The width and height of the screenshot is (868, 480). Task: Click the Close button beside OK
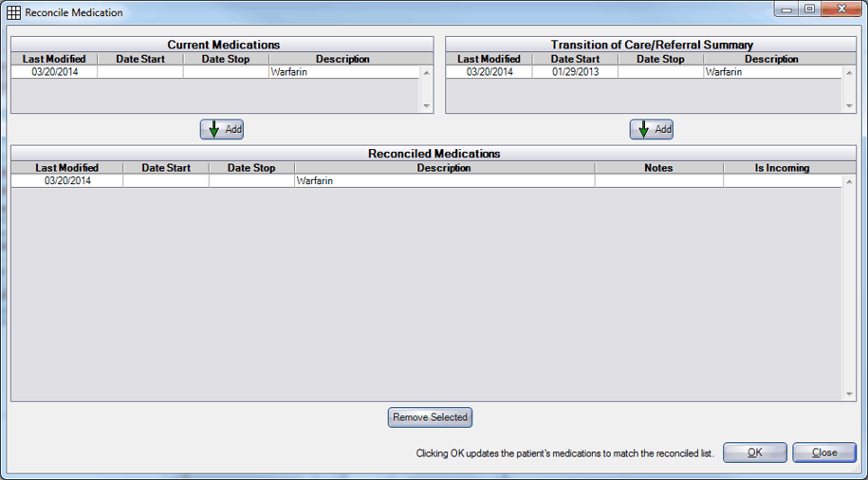823,452
